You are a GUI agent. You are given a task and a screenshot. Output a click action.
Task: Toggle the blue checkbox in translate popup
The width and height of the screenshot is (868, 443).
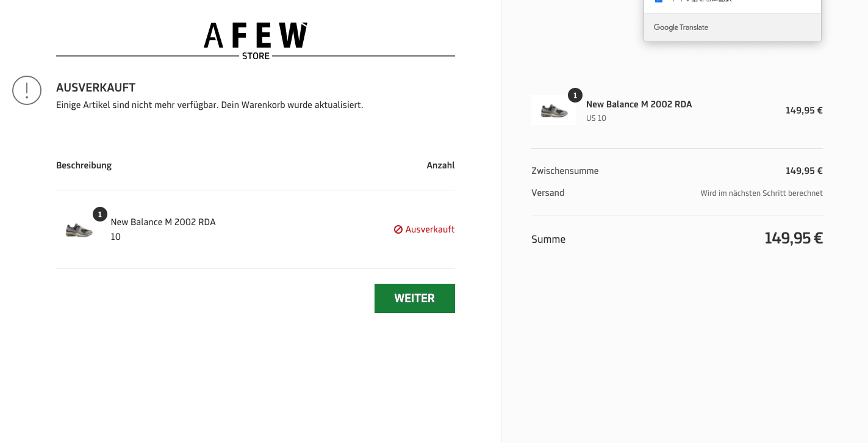pos(659,1)
